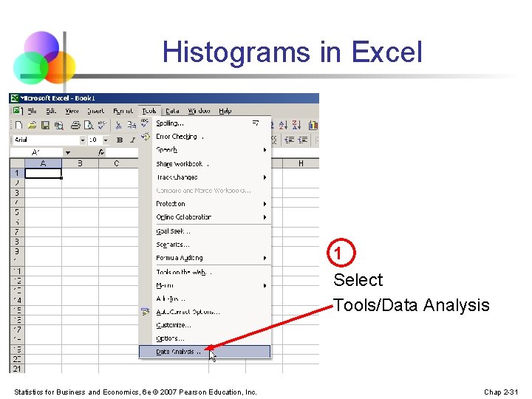Click the Decrease Indent icon
The height and width of the screenshot is (399, 532).
(289, 140)
